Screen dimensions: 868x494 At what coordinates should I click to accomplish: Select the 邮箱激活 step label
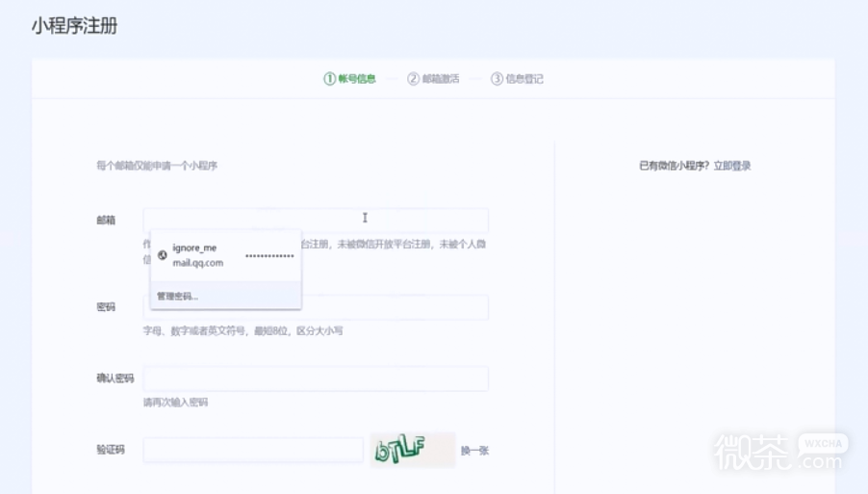pyautogui.click(x=441, y=79)
